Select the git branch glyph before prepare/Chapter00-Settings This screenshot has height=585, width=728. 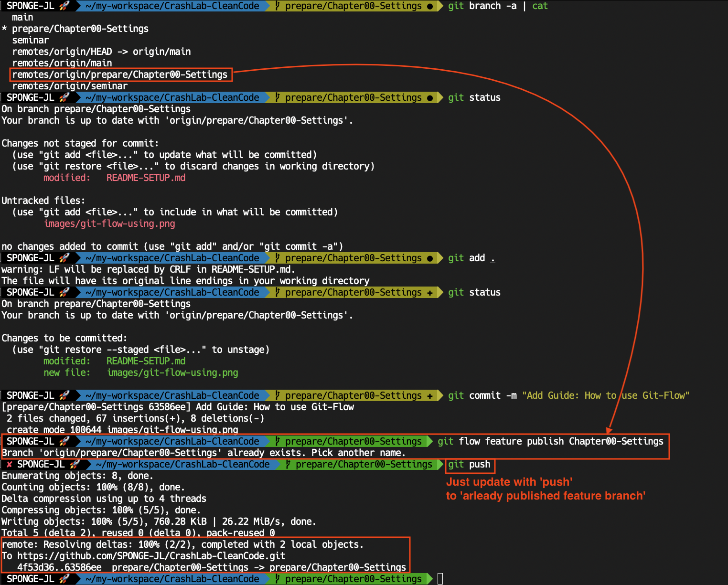tap(278, 6)
